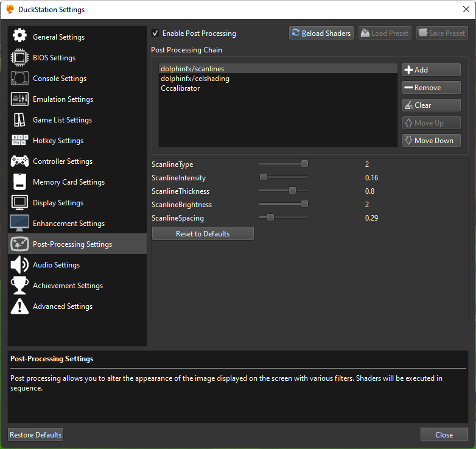
Task: Click Reset to Defaults button
Action: 203,233
